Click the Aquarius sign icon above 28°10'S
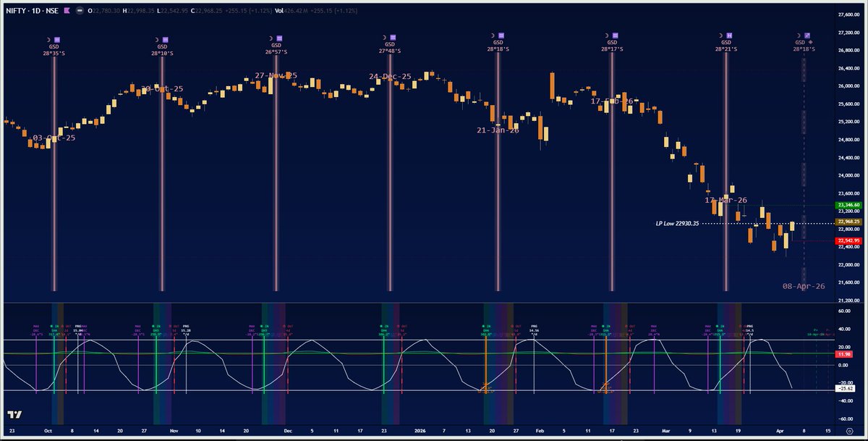 tap(165, 38)
